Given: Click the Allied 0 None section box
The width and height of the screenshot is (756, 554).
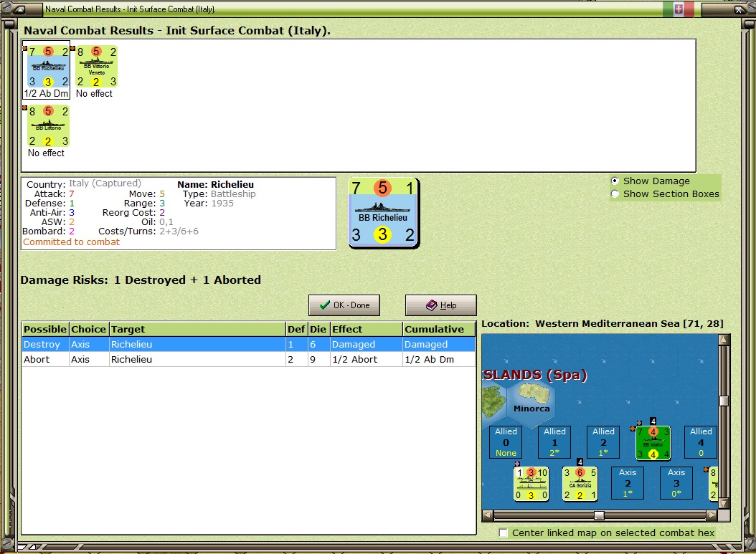Looking at the screenshot, I should pos(506,441).
